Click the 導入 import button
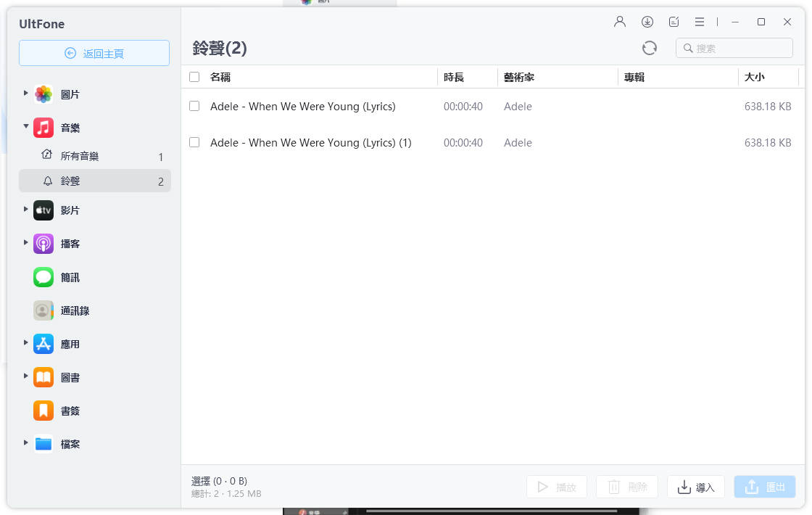812x515 pixels. [x=695, y=487]
